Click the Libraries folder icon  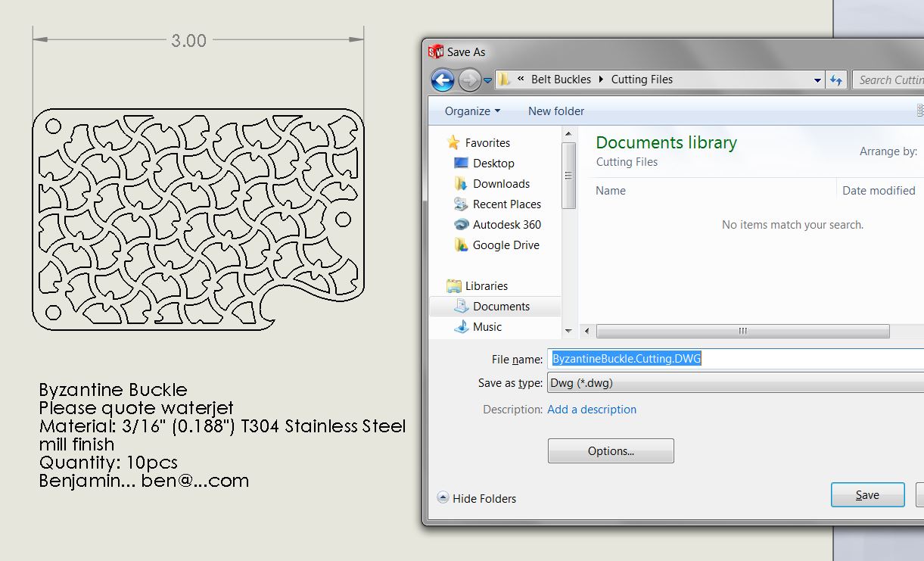point(454,286)
